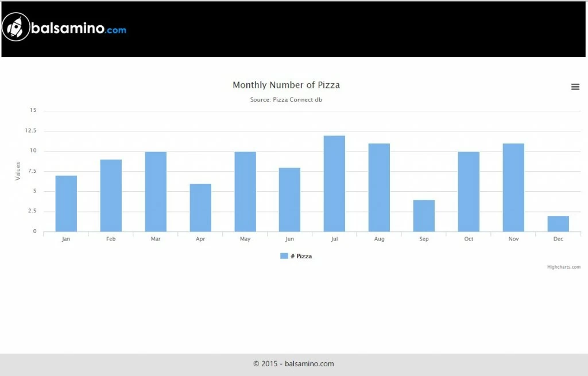Pick the tallest Jul bar

point(334,184)
